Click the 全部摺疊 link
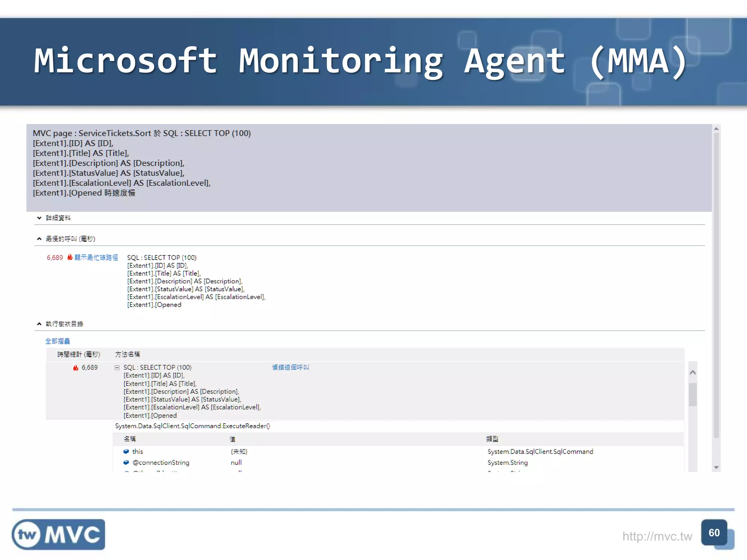The width and height of the screenshot is (747, 560). 58,341
